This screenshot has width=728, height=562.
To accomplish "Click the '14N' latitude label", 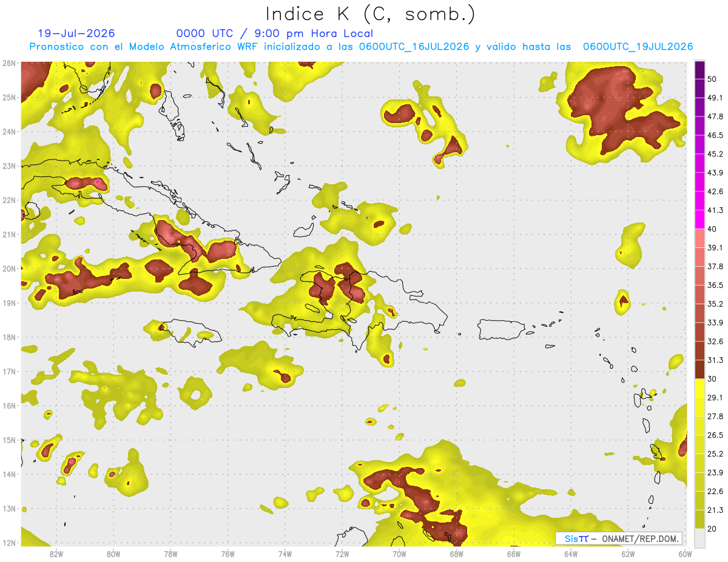I will 8,474.
